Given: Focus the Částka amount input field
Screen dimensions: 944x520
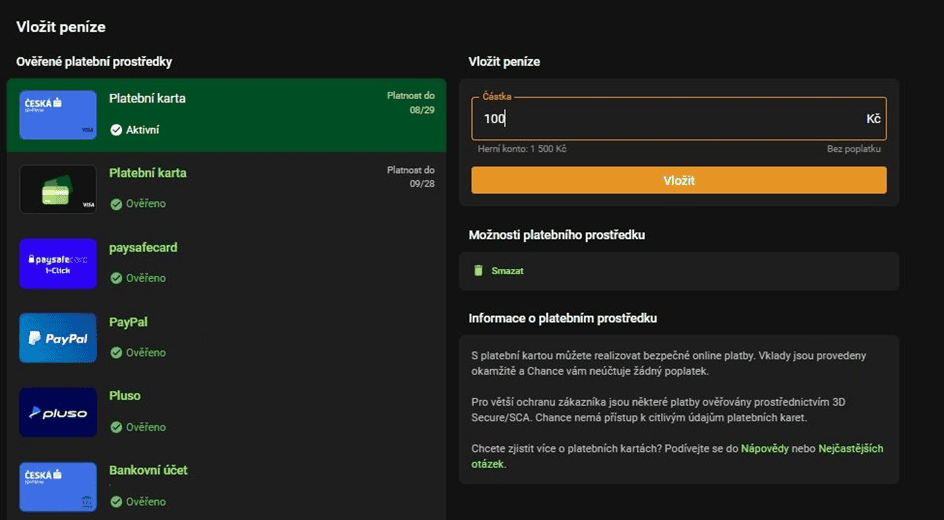Looking at the screenshot, I should pos(678,119).
